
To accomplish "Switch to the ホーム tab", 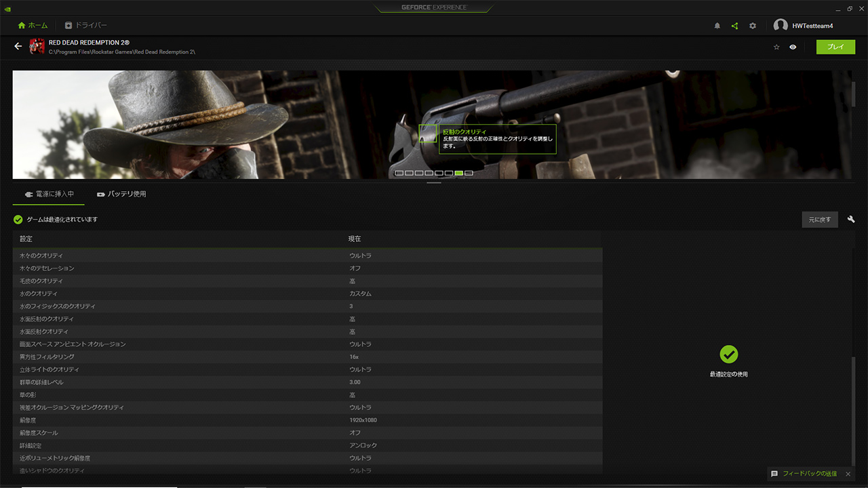I will tap(33, 26).
